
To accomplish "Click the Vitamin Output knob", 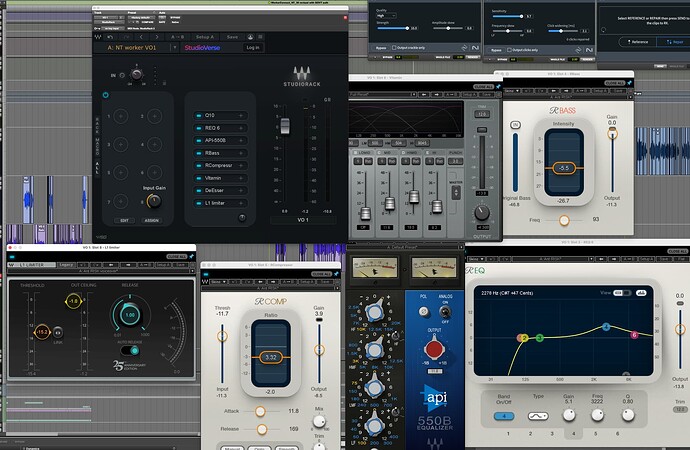I will click(482, 213).
